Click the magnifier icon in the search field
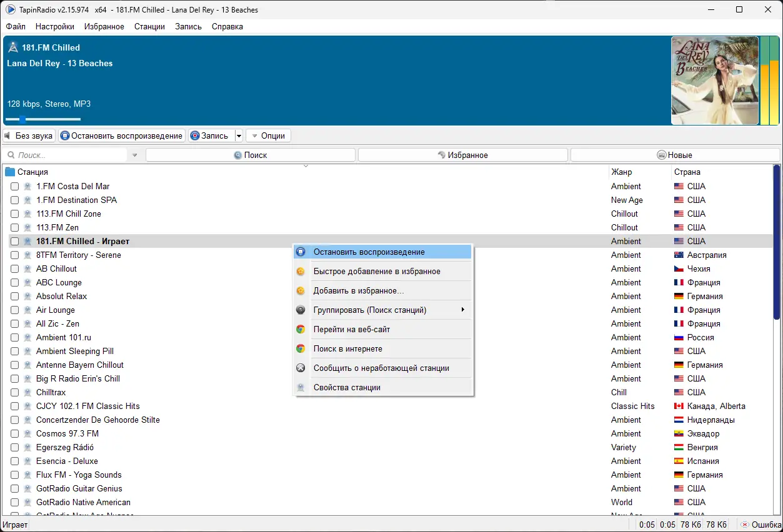Screen dimensions: 783x532 11,155
